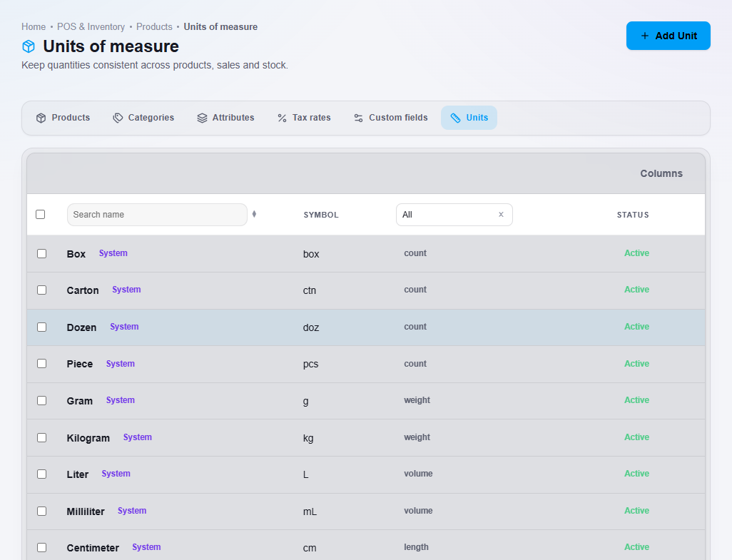Check the Kilogram row checkbox
This screenshot has width=732, height=560.
click(x=42, y=437)
